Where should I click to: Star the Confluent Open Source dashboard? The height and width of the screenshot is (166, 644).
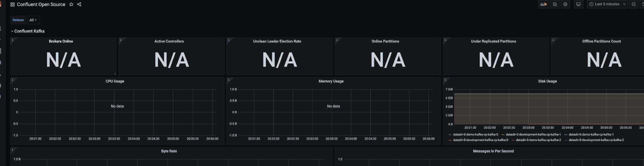click(71, 4)
